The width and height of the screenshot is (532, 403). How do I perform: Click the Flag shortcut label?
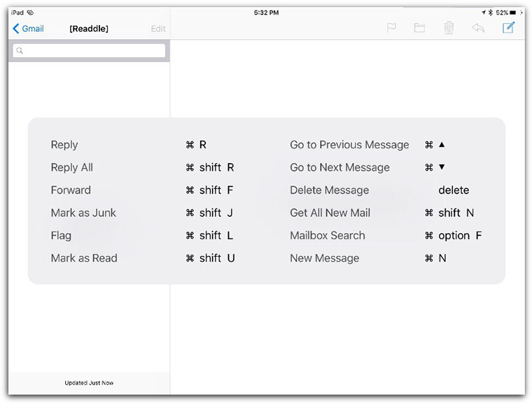[x=61, y=235]
